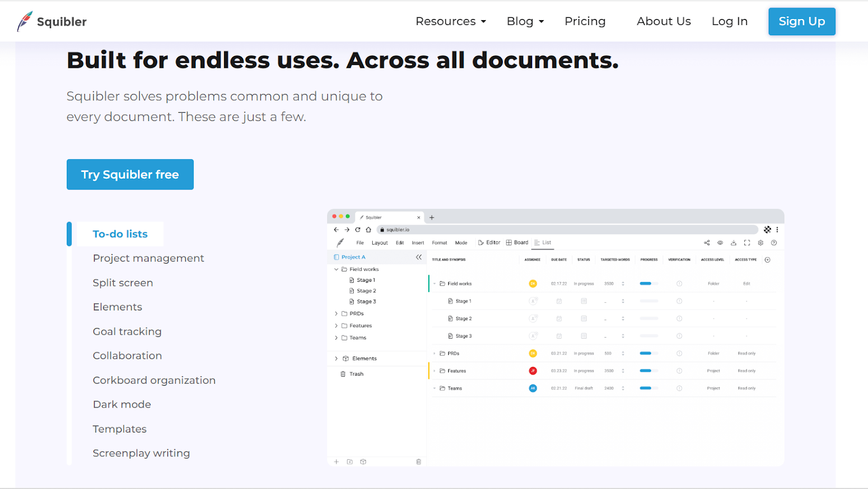Click the fullscreen icon in app toolbar
868x489 pixels.
click(x=747, y=243)
